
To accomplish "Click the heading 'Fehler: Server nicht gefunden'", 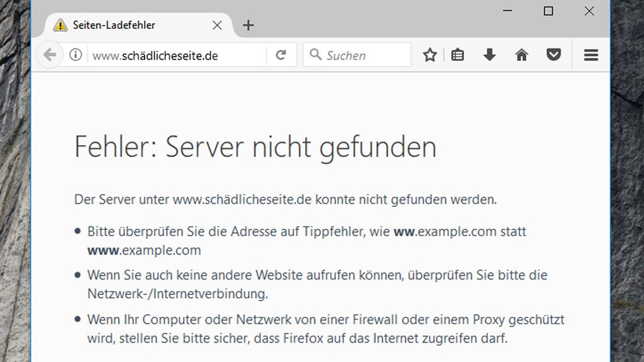I will point(255,147).
